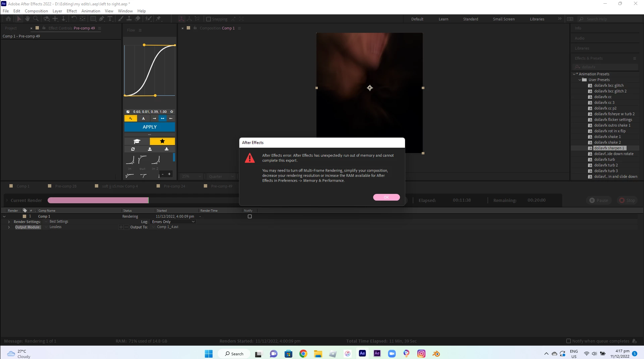644x359 pixels.
Task: Enable Notify when queue completes checkbox
Action: (569, 341)
